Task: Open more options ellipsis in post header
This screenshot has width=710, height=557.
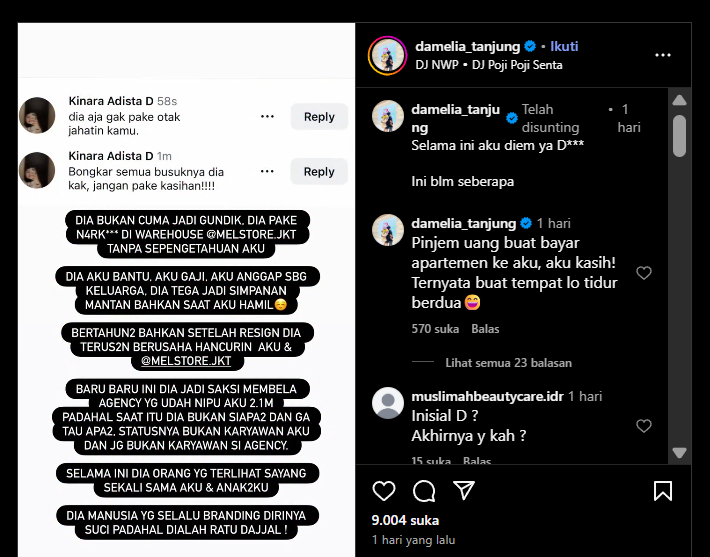Action: (x=663, y=55)
